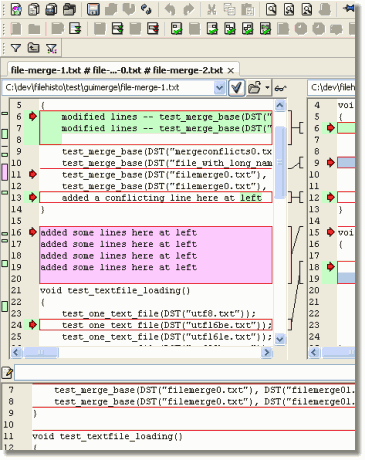365x460 pixels.
Task: Click red arrow marker on right pane line 9
Action: pyautogui.click(x=330, y=162)
